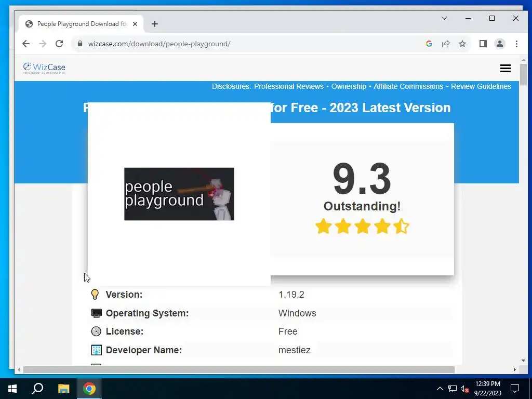Click the version value 1.19.2
This screenshot has width=532, height=399.
tap(291, 295)
